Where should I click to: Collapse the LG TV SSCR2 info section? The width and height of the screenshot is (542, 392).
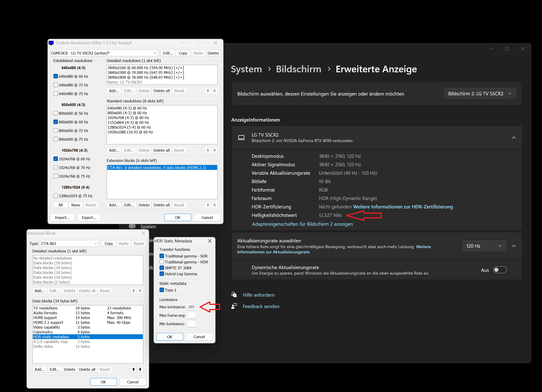click(x=514, y=138)
